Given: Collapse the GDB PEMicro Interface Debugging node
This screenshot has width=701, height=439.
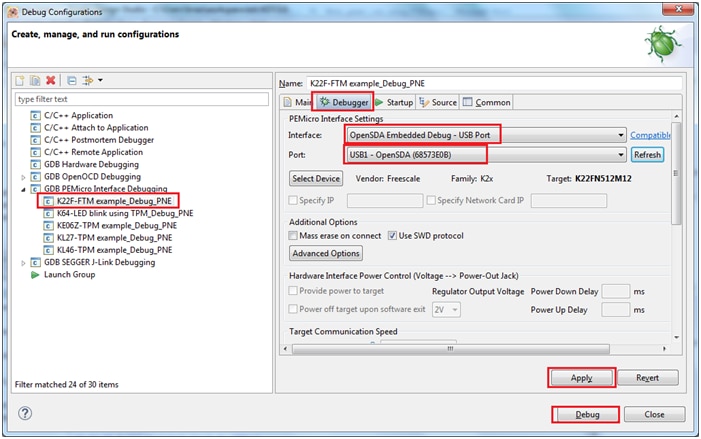Looking at the screenshot, I should tap(23, 190).
